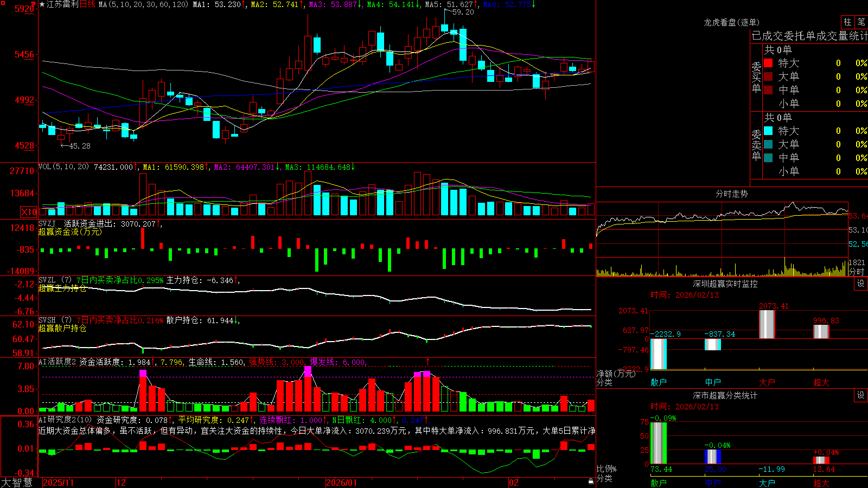The height and width of the screenshot is (488, 868).
Task: Click the 12 month timeline marker
Action: (122, 483)
